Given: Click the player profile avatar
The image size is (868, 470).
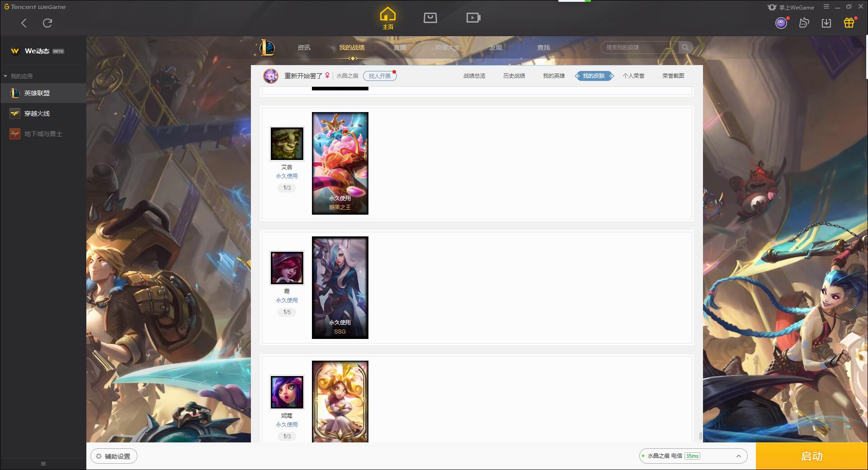Looking at the screenshot, I should [271, 76].
